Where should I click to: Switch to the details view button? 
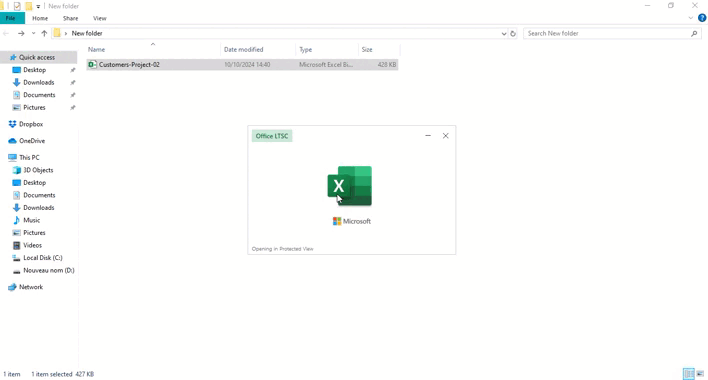point(689,374)
